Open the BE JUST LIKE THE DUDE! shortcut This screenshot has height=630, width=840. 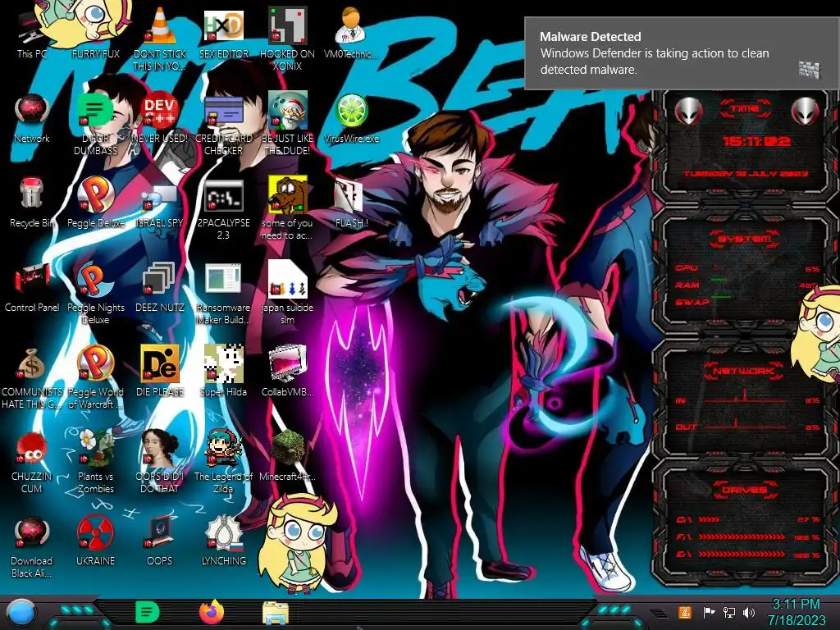tap(288, 125)
